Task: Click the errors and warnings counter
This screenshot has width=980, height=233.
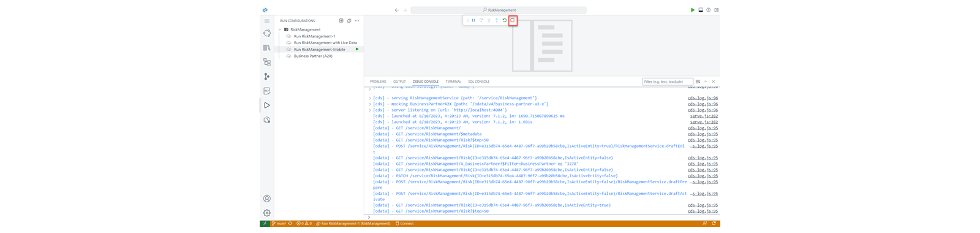Action: [x=304, y=224]
